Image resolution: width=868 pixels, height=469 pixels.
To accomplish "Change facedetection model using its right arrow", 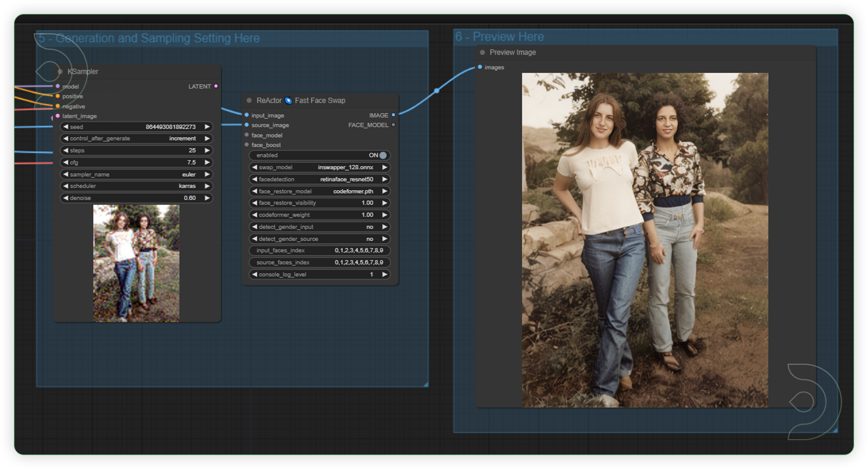I will tap(385, 179).
